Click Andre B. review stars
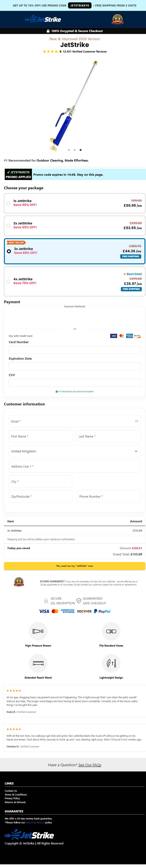Viewport: 146px width, 868px height. (x=14, y=691)
